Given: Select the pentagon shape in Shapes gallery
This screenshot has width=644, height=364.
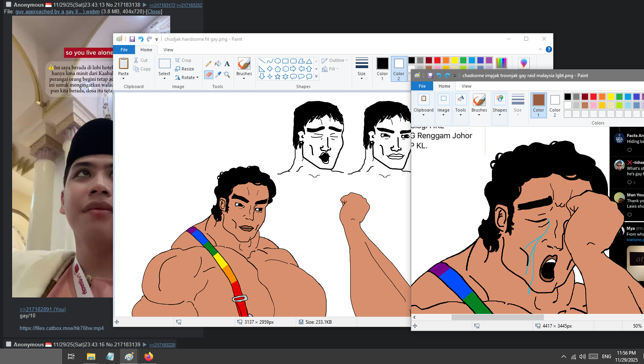Looking at the screenshot, I should (x=277, y=69).
